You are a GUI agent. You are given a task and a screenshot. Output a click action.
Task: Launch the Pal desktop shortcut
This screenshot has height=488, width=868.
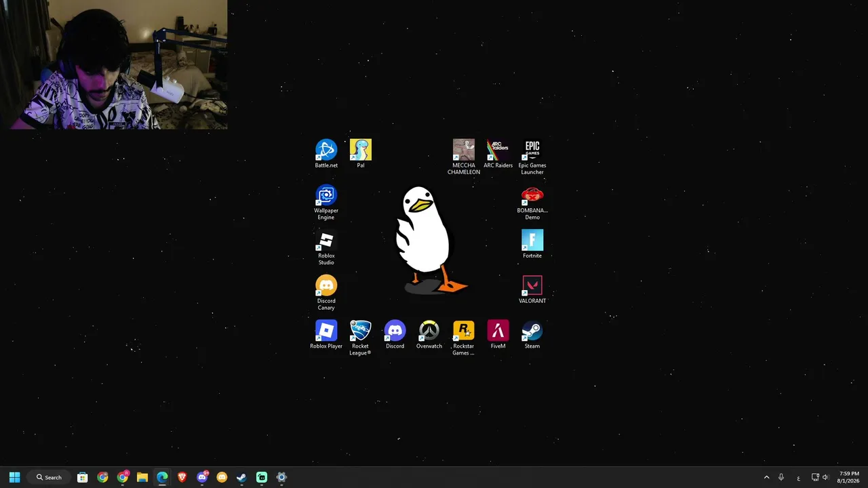click(361, 154)
